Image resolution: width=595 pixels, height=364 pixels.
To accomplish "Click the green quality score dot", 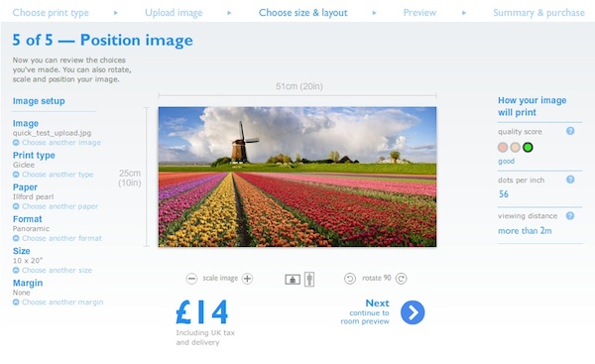I will coord(528,147).
